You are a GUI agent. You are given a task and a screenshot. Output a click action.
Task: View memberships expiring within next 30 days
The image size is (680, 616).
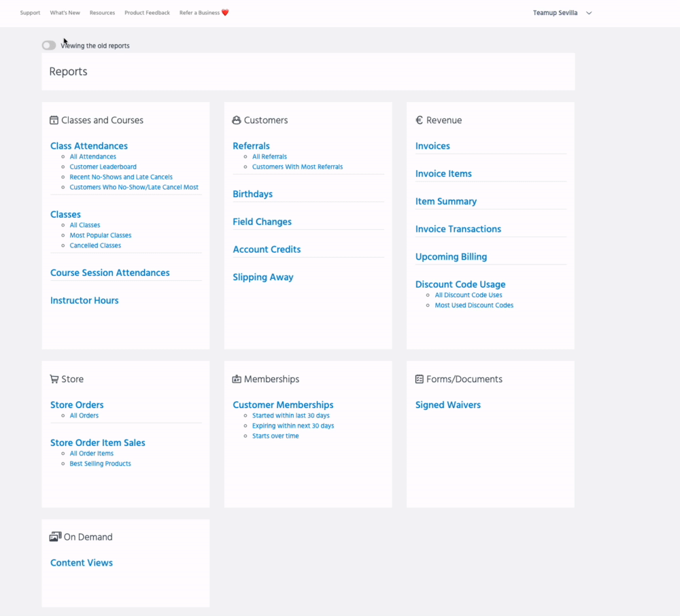[292, 426]
